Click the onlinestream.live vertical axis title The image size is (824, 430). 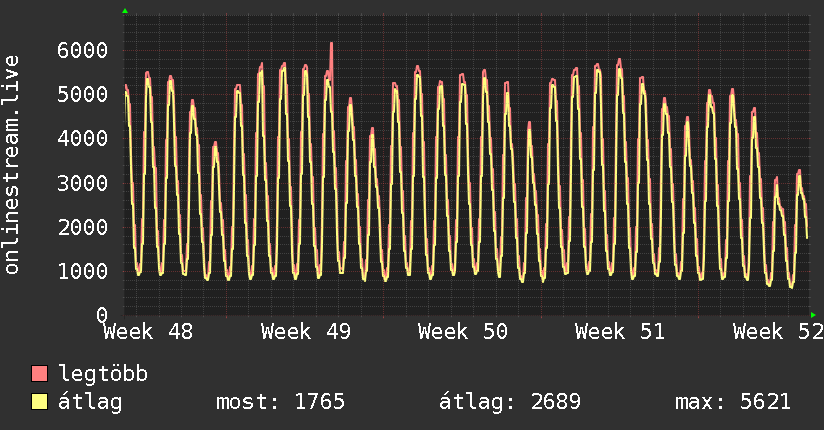point(11,165)
